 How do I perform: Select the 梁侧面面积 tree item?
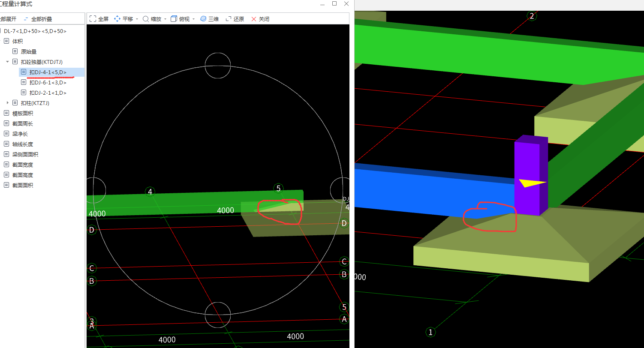click(25, 155)
